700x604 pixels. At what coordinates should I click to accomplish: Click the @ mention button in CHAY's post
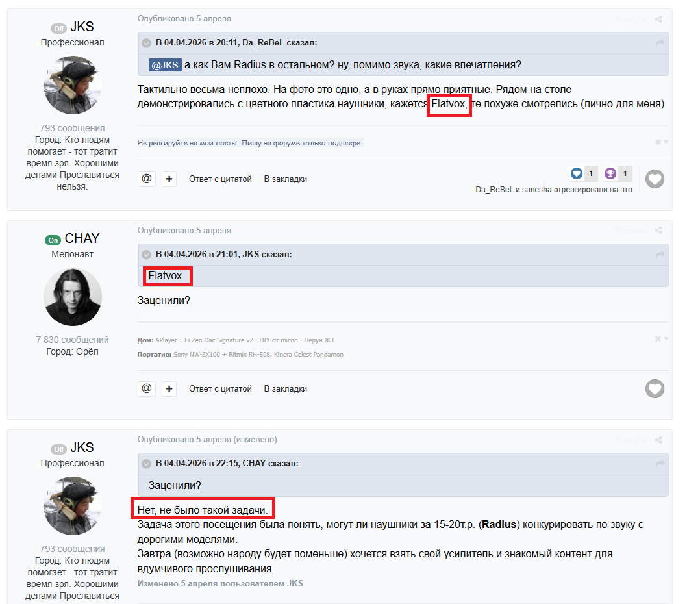click(147, 388)
